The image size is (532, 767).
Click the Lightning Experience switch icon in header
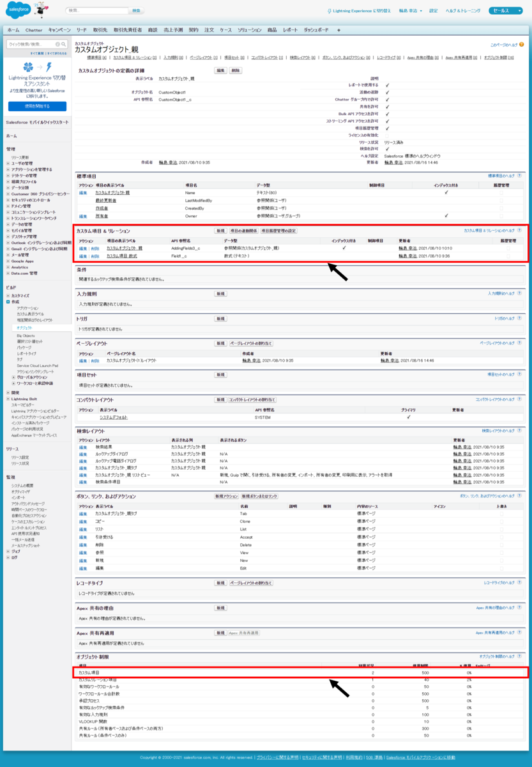[329, 11]
